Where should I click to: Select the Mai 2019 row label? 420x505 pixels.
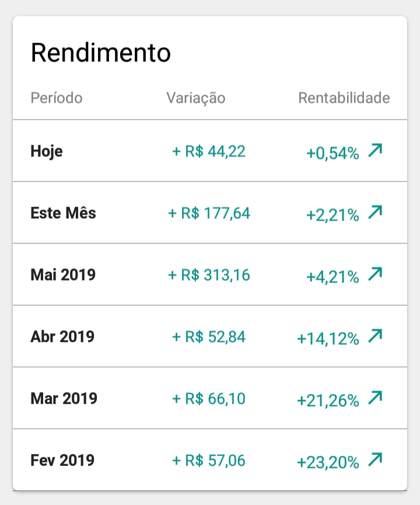[x=62, y=275]
